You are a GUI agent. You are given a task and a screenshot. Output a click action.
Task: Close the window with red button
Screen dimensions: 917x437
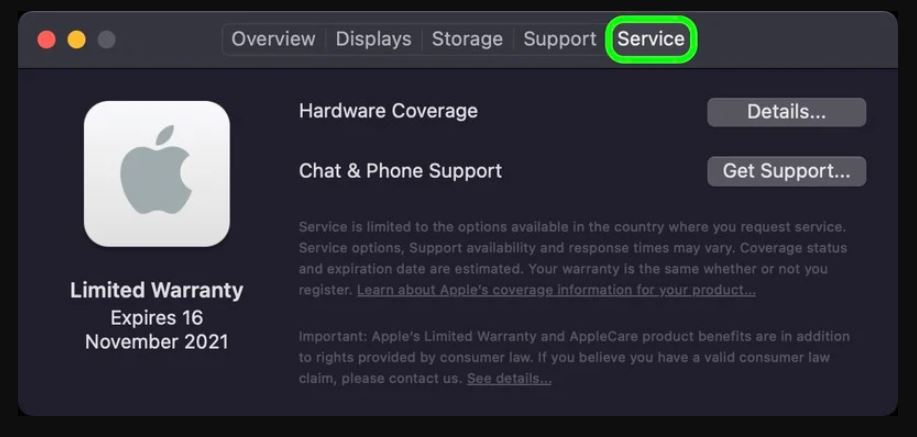click(x=46, y=40)
